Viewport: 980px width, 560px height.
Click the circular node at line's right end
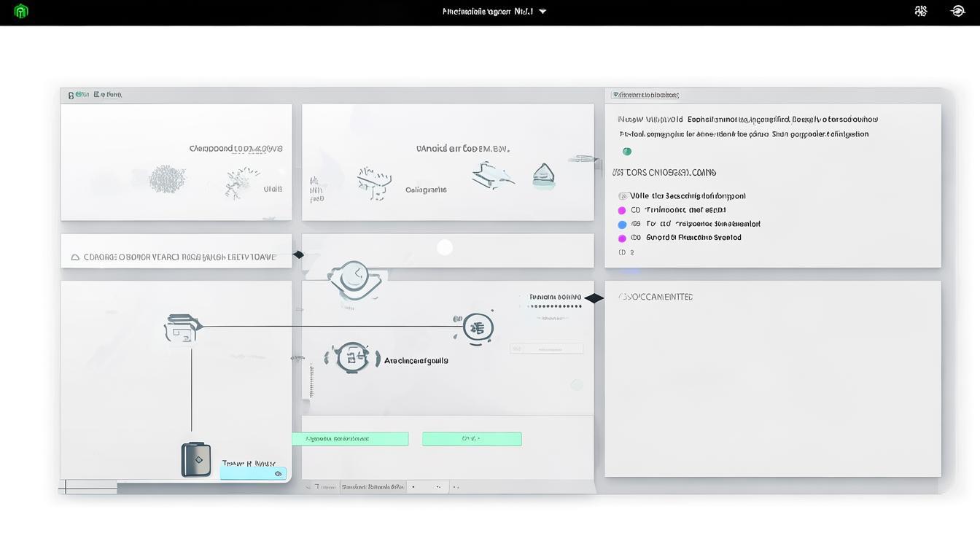(x=478, y=327)
